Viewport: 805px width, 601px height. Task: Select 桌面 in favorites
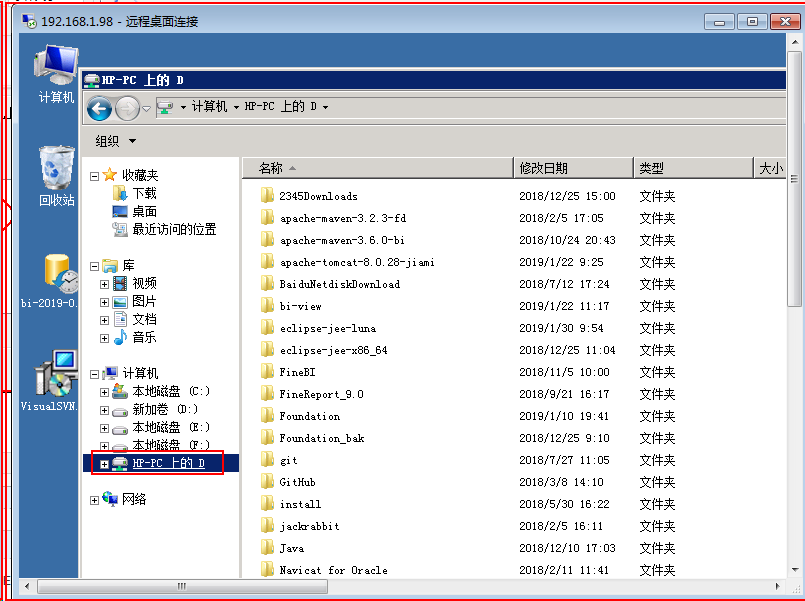[144, 211]
